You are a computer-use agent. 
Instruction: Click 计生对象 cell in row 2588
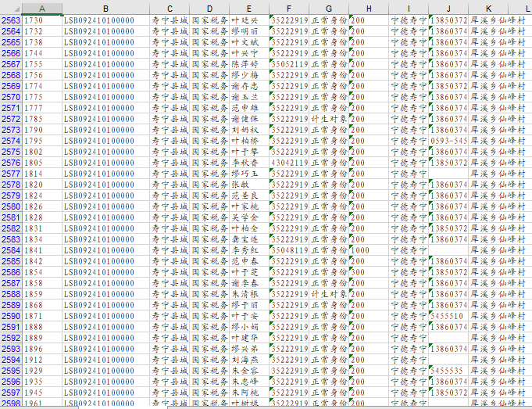point(329,294)
